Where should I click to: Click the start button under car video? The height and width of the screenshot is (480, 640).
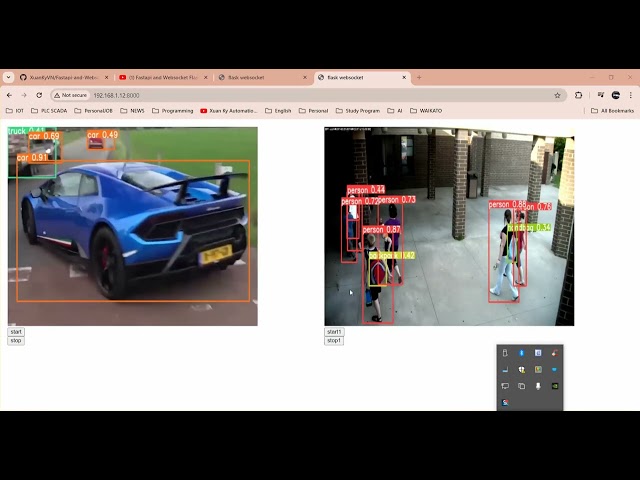pyautogui.click(x=16, y=332)
